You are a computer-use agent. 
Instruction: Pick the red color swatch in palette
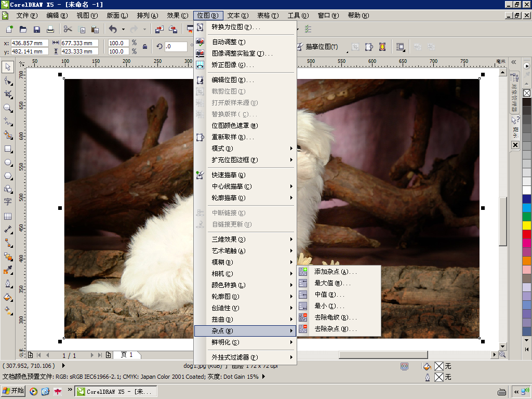[527, 234]
